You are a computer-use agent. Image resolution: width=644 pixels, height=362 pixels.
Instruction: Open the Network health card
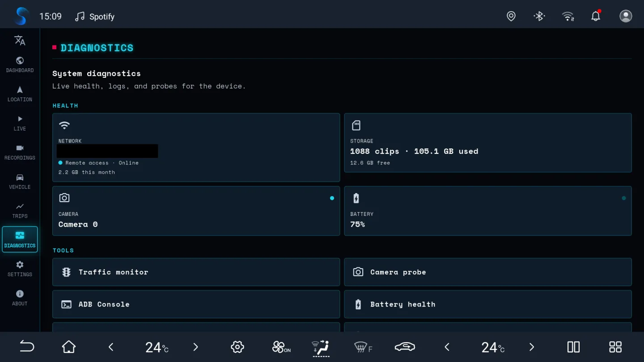click(196, 147)
